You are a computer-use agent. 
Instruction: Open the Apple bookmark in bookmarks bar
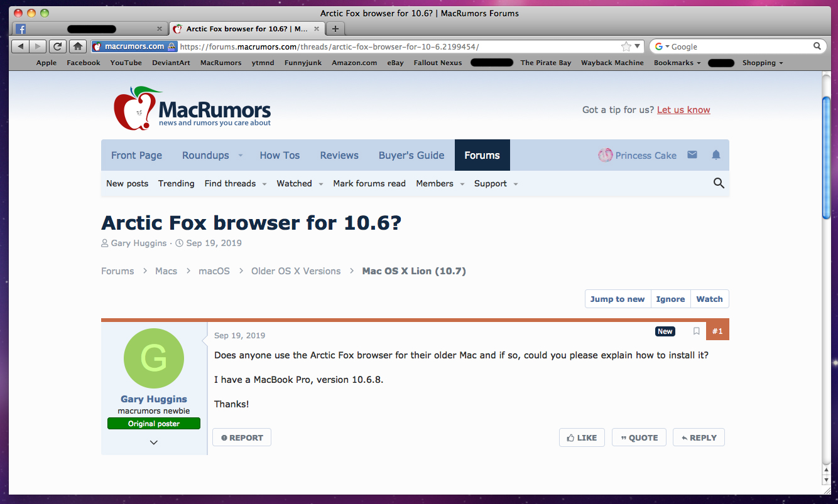pyautogui.click(x=46, y=63)
